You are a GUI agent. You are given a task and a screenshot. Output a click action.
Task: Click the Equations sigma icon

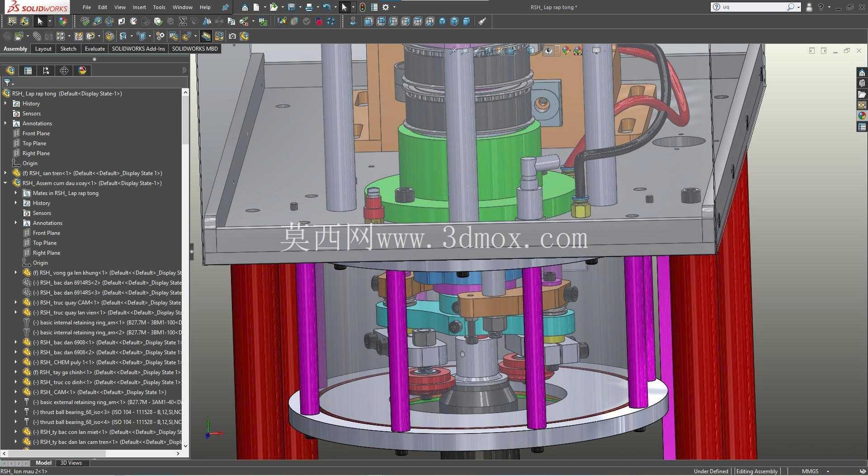coord(183,21)
